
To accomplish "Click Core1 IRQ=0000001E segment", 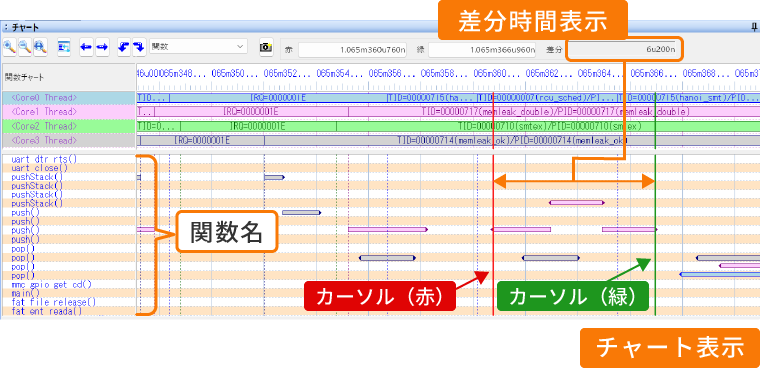I will pos(252,112).
